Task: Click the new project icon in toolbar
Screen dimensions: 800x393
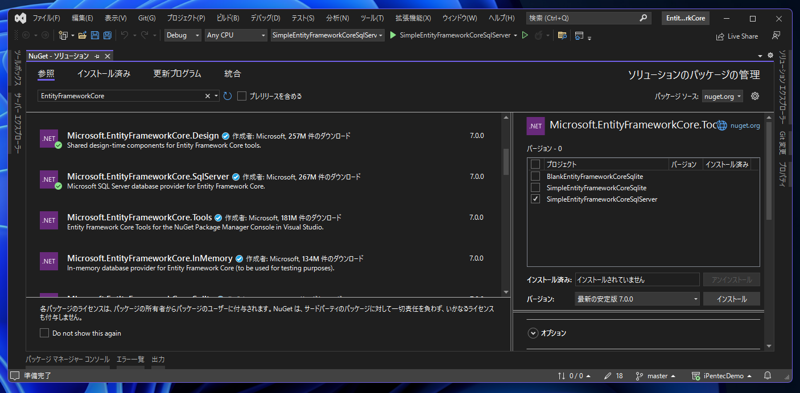Action: pyautogui.click(x=63, y=36)
